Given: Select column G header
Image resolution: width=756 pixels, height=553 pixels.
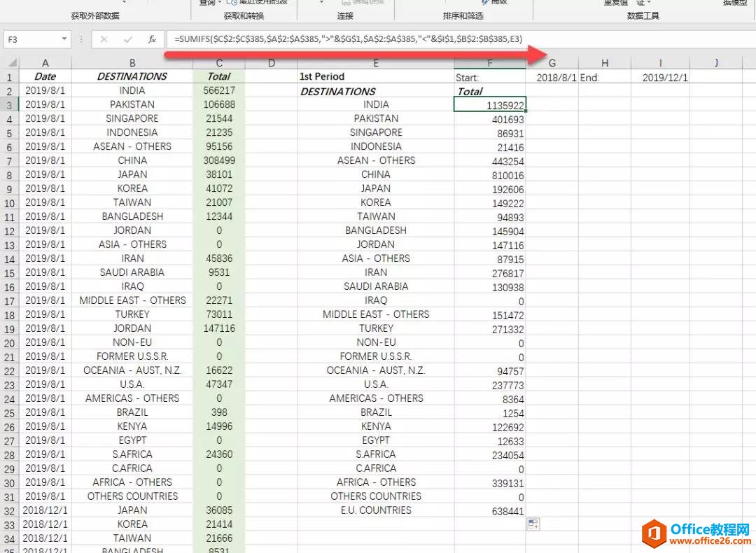Looking at the screenshot, I should tap(552, 63).
